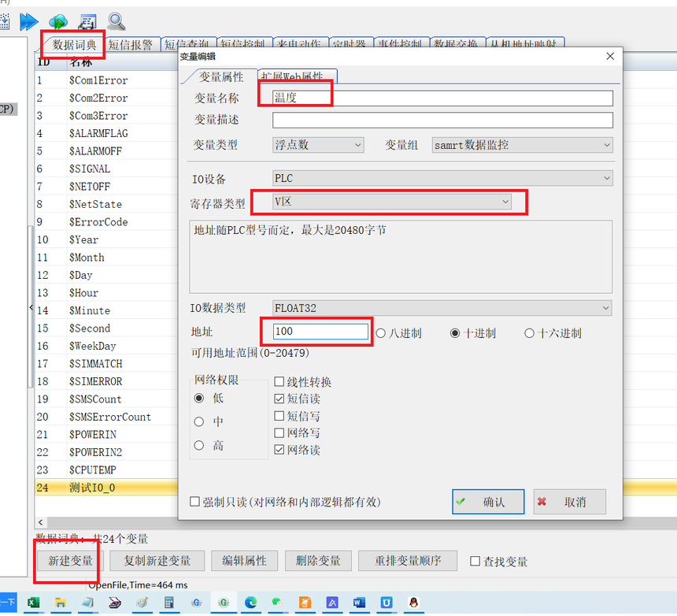Viewport: 677px width, 616px height.
Task: Click the 变量名称 input field
Action: (x=442, y=98)
